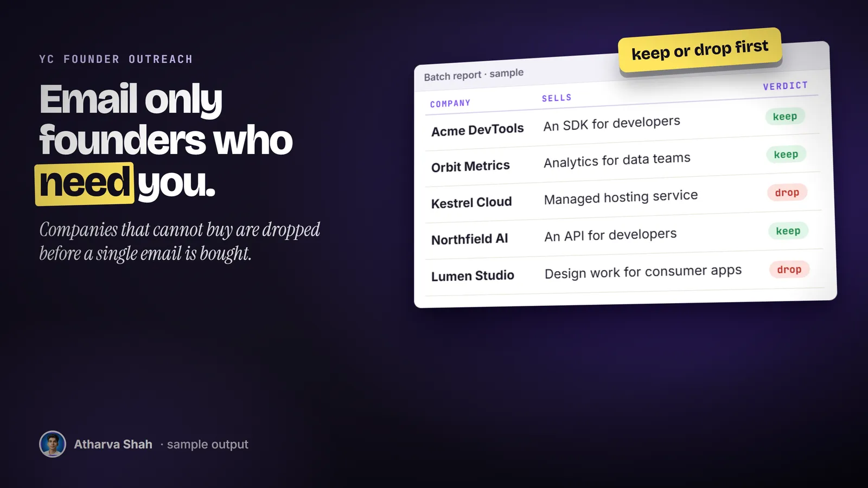This screenshot has width=868, height=488.
Task: Click the SELLS column header
Action: pos(557,98)
